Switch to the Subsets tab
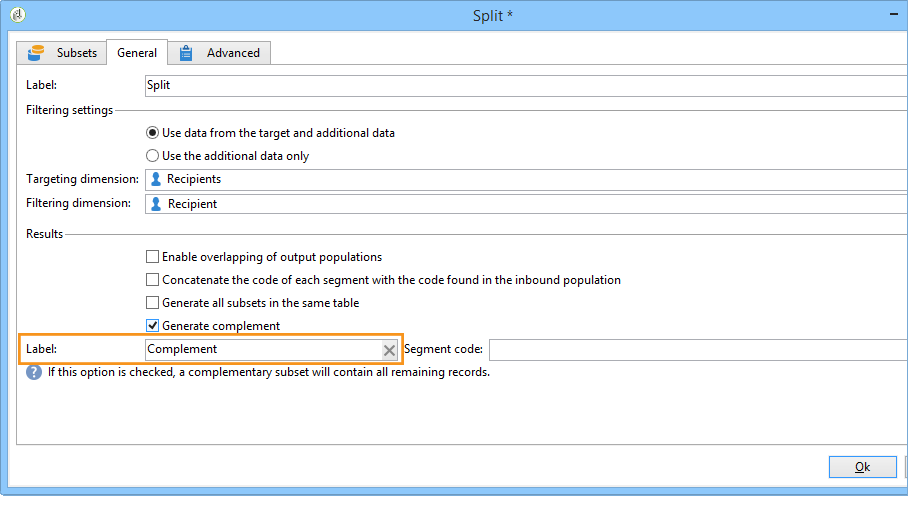This screenshot has width=917, height=505. [x=61, y=53]
